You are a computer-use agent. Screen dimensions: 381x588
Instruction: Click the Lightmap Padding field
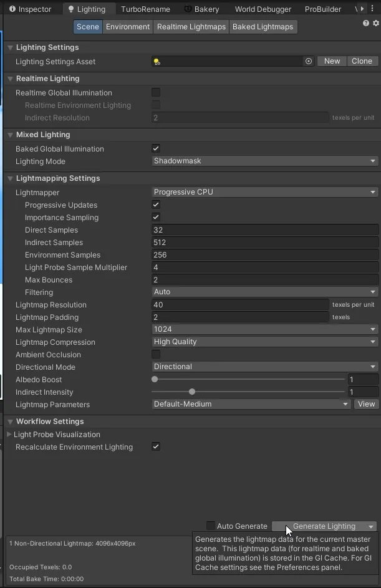pyautogui.click(x=240, y=317)
